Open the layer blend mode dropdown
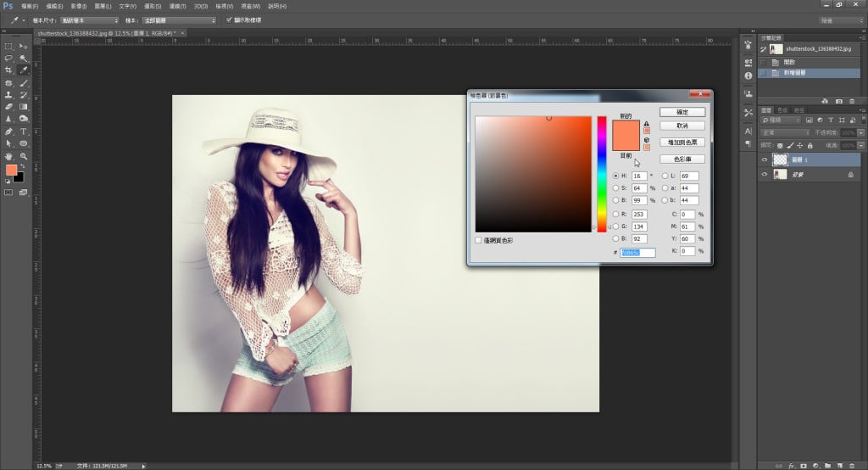The width and height of the screenshot is (868, 470). (x=785, y=133)
